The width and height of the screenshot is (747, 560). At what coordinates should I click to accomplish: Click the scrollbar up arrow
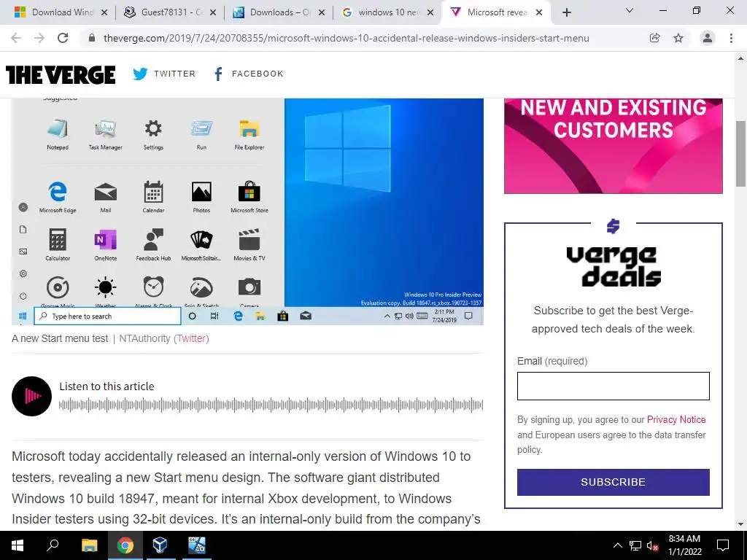pyautogui.click(x=740, y=58)
